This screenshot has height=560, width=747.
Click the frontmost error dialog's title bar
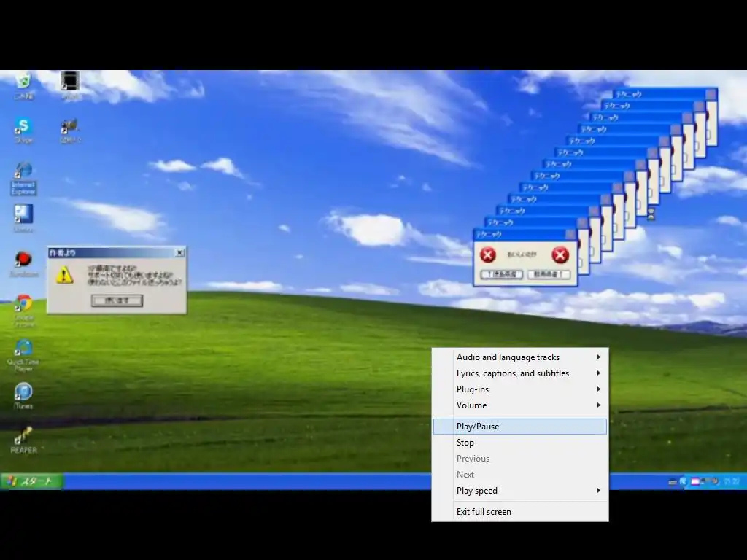pos(525,234)
